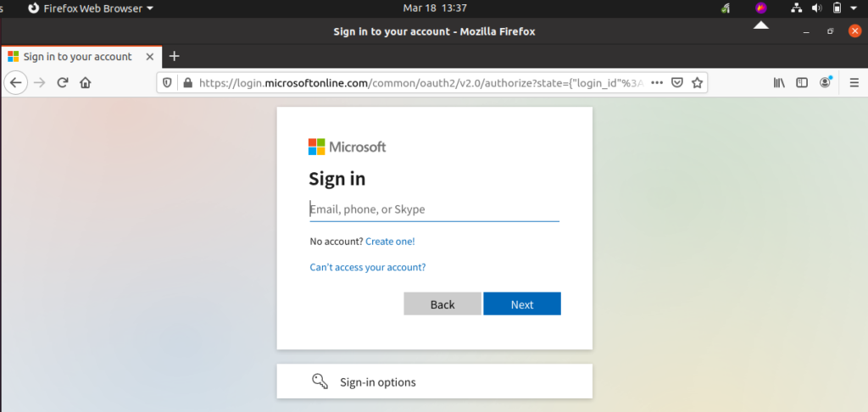Image resolution: width=868 pixels, height=412 pixels.
Task: Go back using browser back arrow
Action: coord(15,83)
